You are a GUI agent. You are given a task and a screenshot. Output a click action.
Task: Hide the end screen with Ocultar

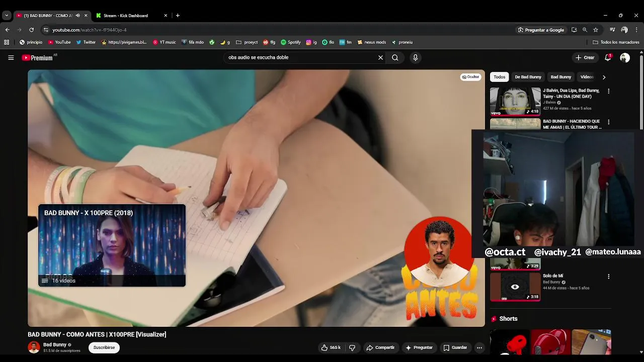click(470, 77)
